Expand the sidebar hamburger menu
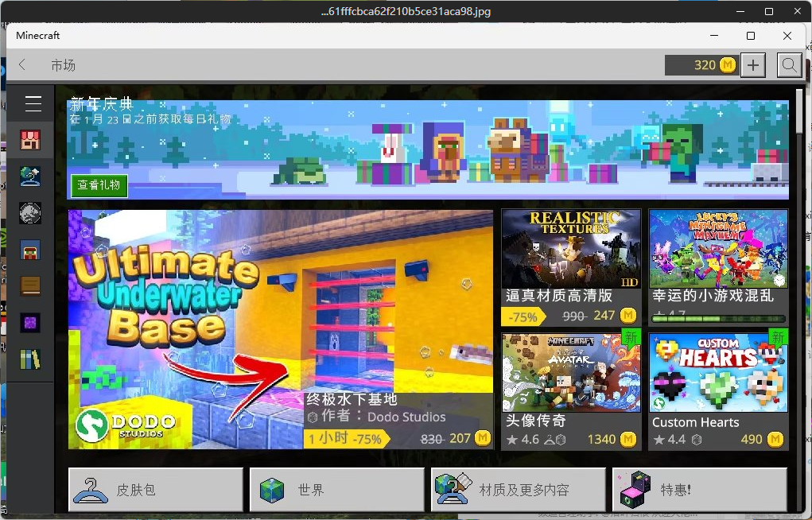 (33, 103)
